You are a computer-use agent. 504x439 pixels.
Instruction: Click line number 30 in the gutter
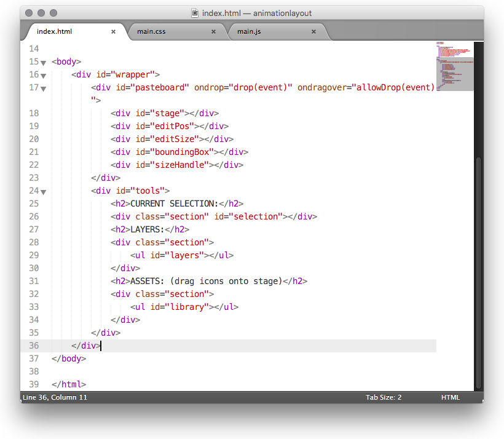[34, 268]
